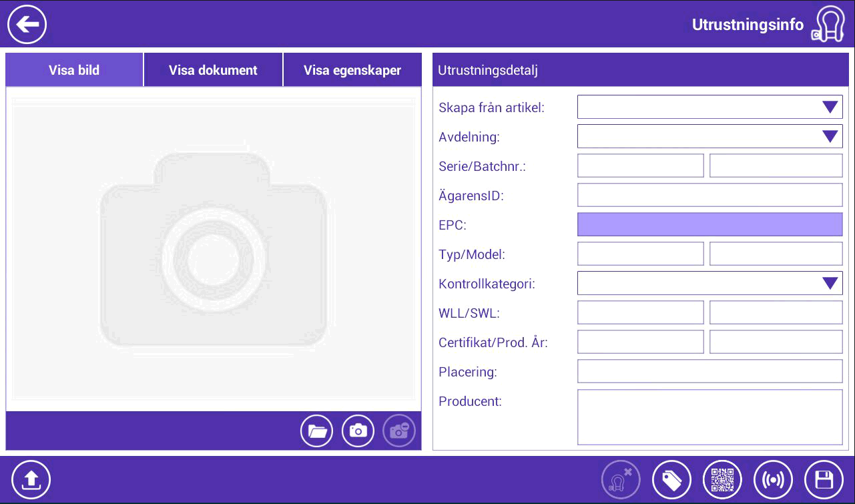Click the Skapa från artikel label
The height and width of the screenshot is (504, 855).
click(491, 107)
